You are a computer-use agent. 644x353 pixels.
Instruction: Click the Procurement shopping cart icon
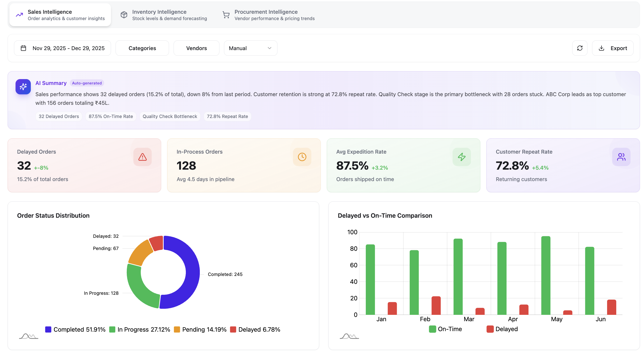pos(226,15)
